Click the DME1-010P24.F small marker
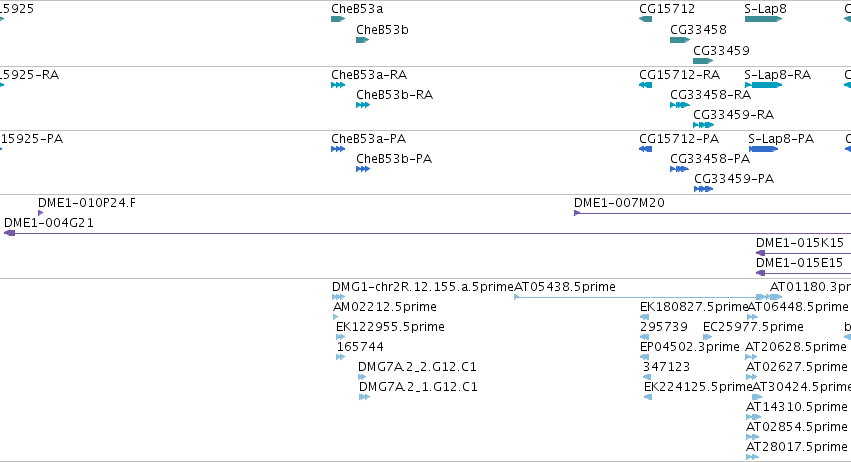851x462 pixels. 40,213
